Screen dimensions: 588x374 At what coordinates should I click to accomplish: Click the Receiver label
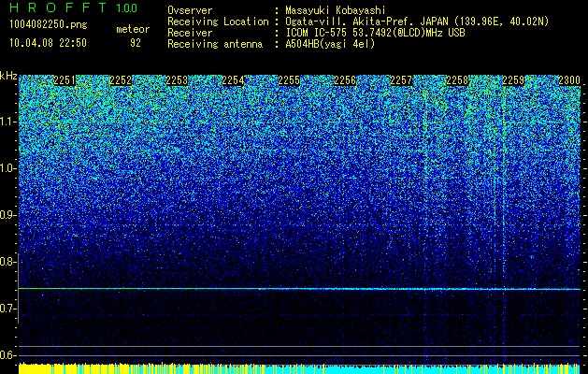coord(190,33)
